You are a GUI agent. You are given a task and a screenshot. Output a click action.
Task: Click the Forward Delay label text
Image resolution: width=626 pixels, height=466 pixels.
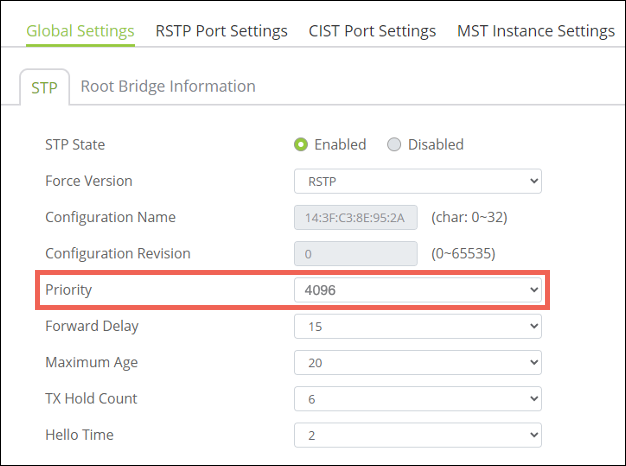[92, 326]
